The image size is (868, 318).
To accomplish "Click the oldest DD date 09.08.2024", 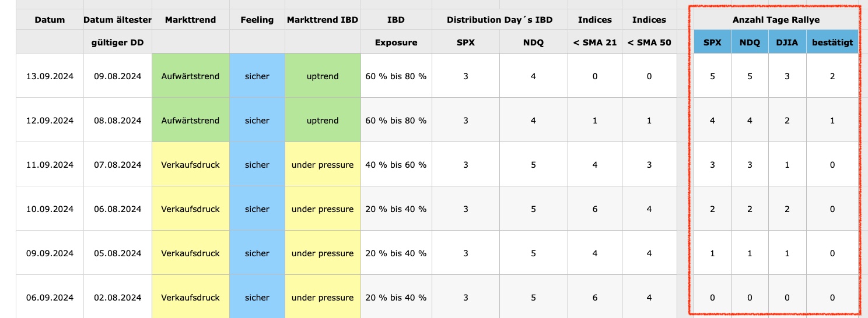I will (x=118, y=76).
